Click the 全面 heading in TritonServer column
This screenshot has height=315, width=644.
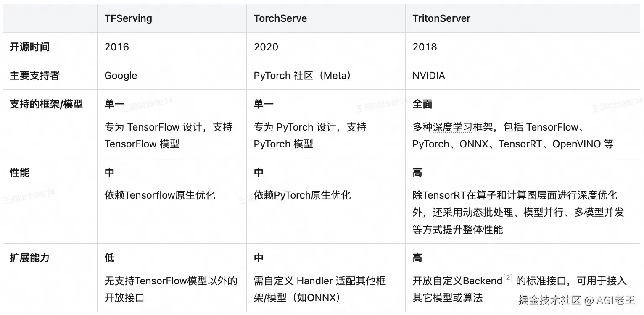pyautogui.click(x=422, y=104)
